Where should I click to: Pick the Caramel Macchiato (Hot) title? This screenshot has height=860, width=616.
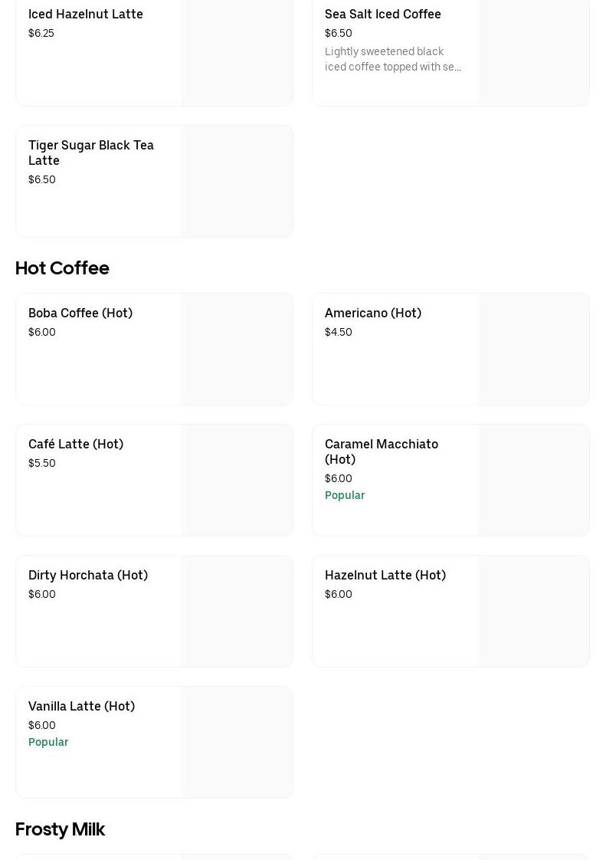[381, 451]
